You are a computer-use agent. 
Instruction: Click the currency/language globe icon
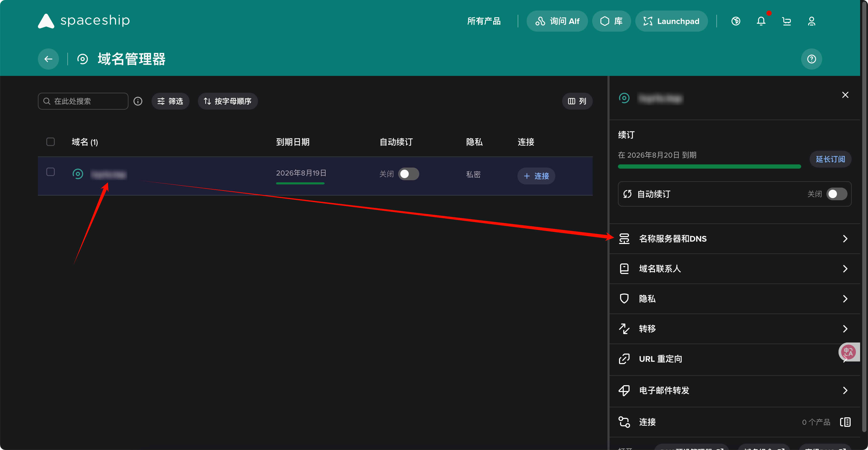click(x=736, y=21)
